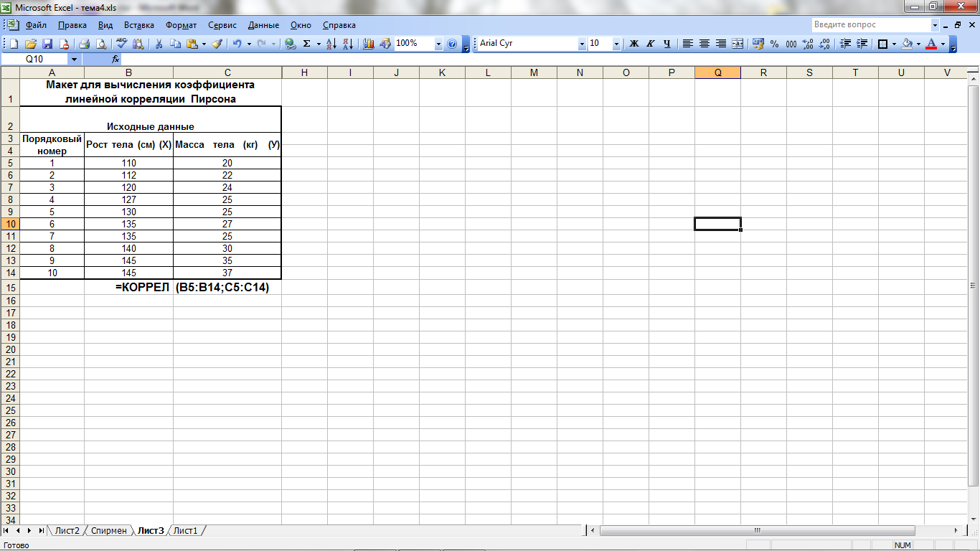Decrease decimal places icon
Viewport: 980px width, 551px height.
click(x=824, y=44)
